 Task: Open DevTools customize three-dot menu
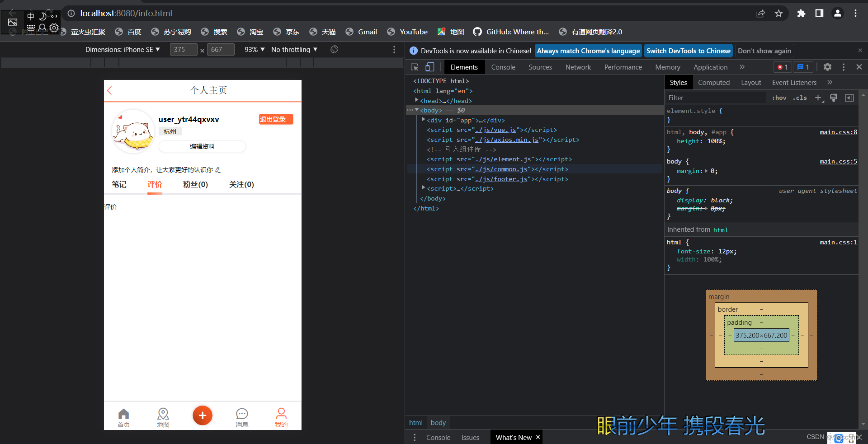(844, 67)
